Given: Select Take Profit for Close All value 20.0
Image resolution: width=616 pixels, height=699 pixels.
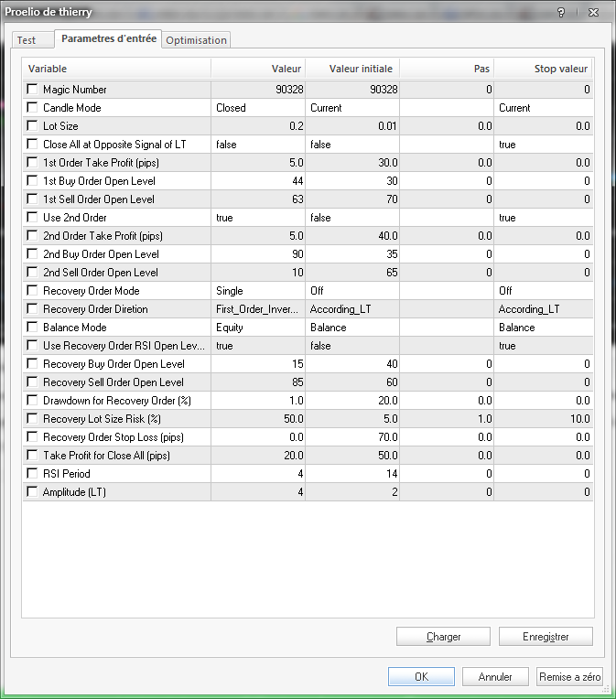Looking at the screenshot, I should point(258,455).
